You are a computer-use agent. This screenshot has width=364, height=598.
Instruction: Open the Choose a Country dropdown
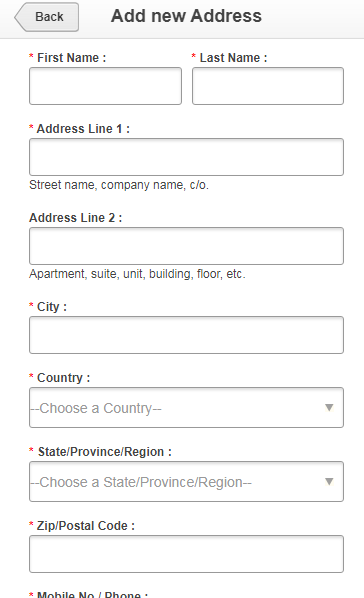(x=187, y=408)
